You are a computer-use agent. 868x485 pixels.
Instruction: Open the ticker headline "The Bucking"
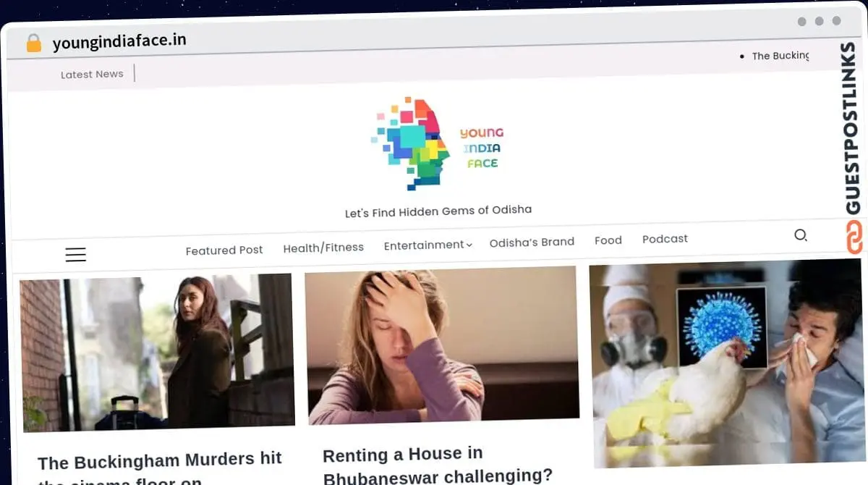pyautogui.click(x=780, y=56)
